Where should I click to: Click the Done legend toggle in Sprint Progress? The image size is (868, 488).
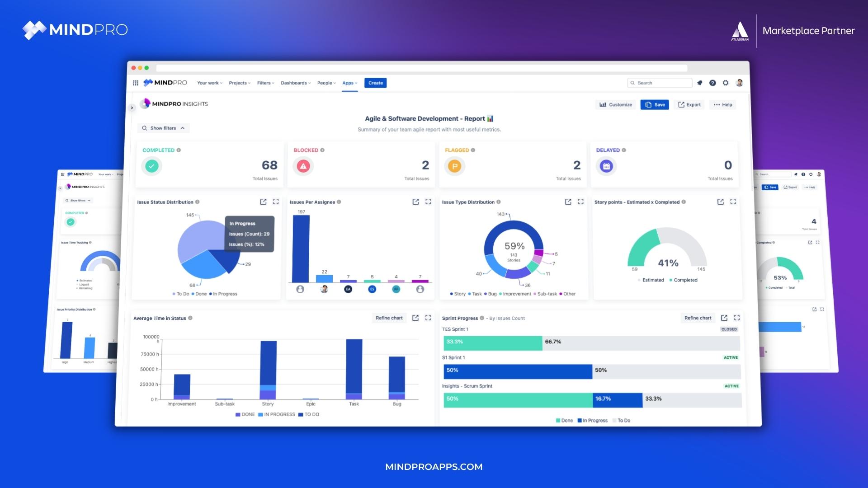[x=562, y=420]
